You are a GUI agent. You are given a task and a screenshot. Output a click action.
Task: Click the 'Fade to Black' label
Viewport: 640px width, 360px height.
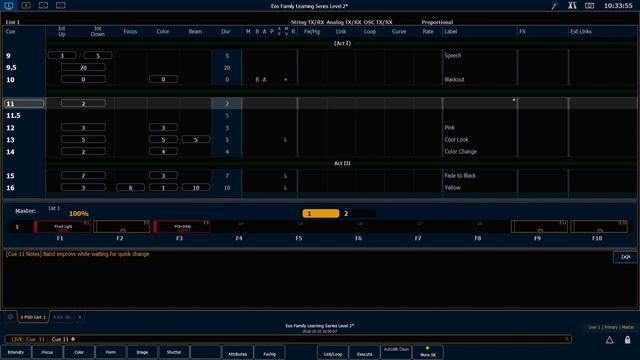pos(460,176)
